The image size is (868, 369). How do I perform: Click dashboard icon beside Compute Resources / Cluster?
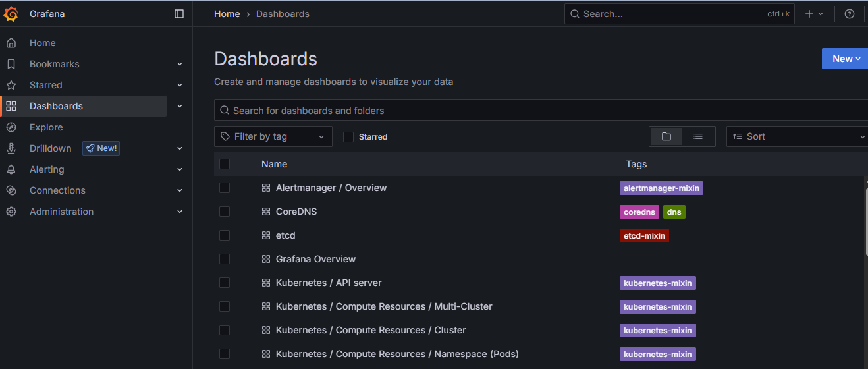pyautogui.click(x=266, y=330)
